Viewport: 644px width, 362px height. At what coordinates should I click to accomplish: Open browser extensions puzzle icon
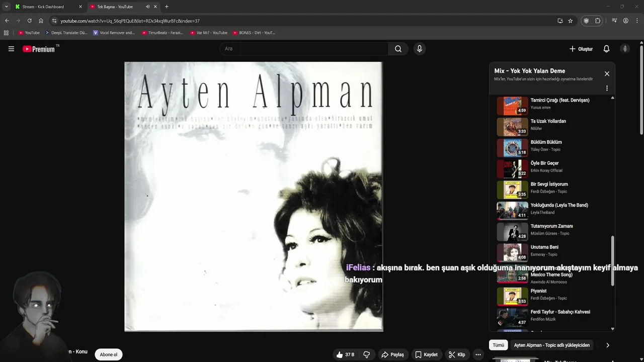(598, 21)
